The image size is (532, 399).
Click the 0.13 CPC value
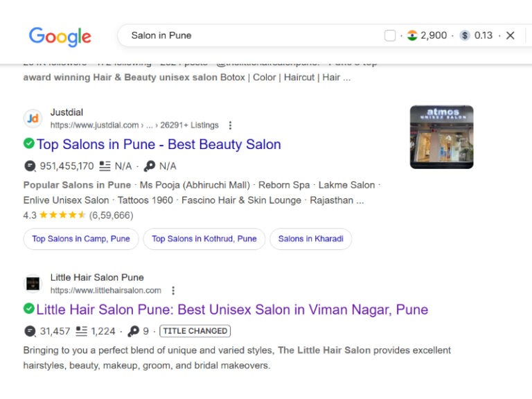483,35
